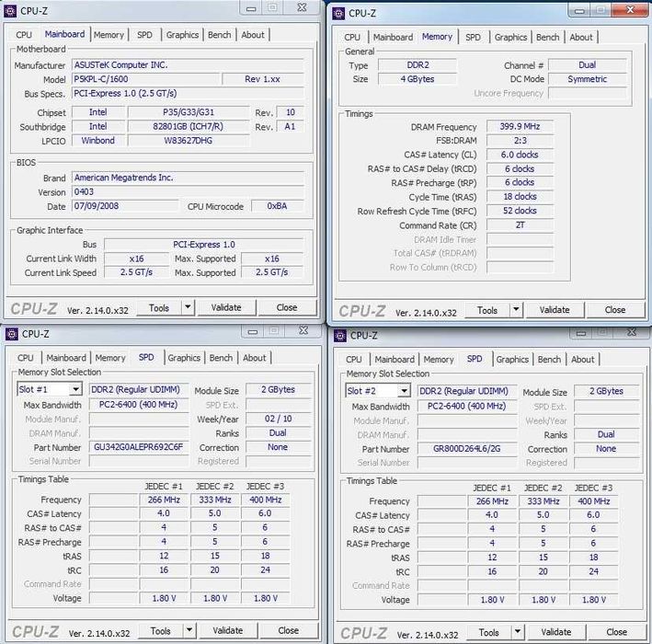Click the American Megatrends Inc. brand field
652x644 pixels.
click(188, 178)
